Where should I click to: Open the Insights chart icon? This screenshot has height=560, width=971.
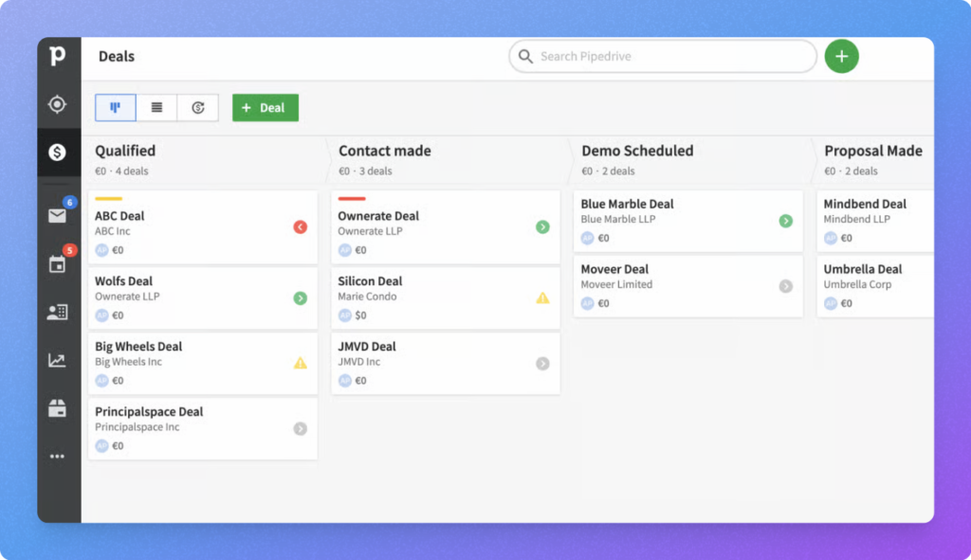click(57, 360)
